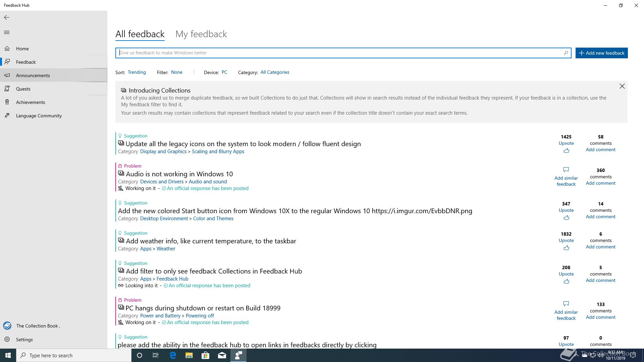
Task: Toggle the hamburger navigation menu
Action: pyautogui.click(x=7, y=32)
